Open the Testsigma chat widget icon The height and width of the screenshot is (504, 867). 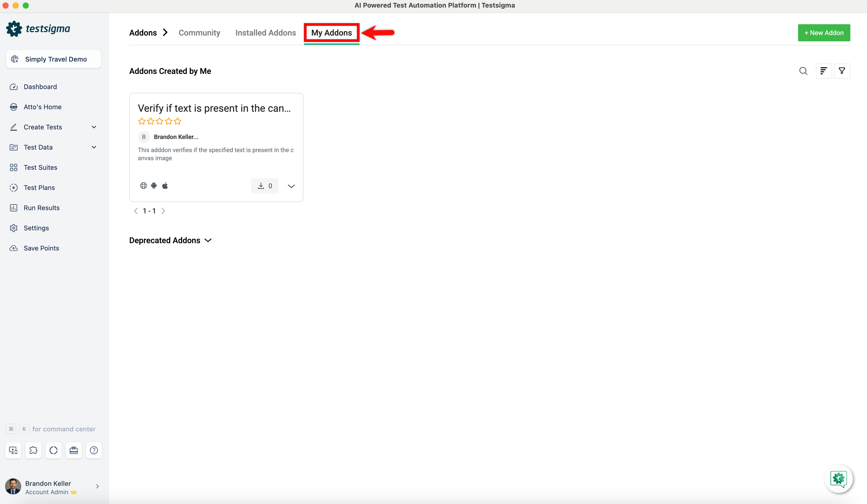[x=838, y=479]
